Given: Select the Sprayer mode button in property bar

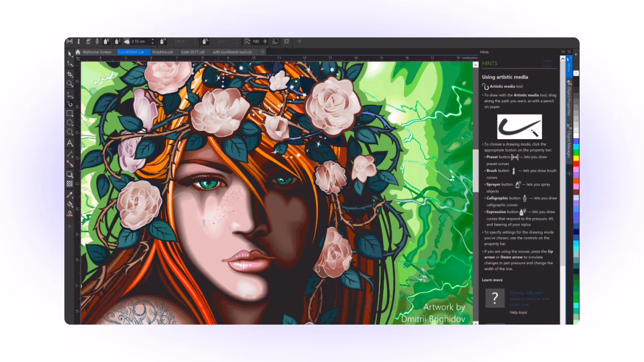Looking at the screenshot, I should (88, 41).
